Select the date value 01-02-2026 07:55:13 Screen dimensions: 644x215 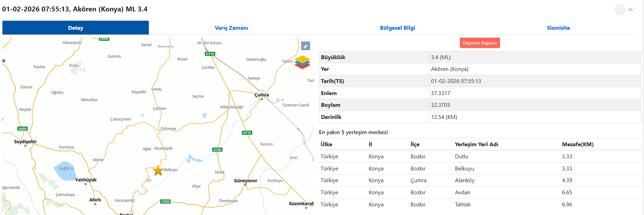pos(456,81)
